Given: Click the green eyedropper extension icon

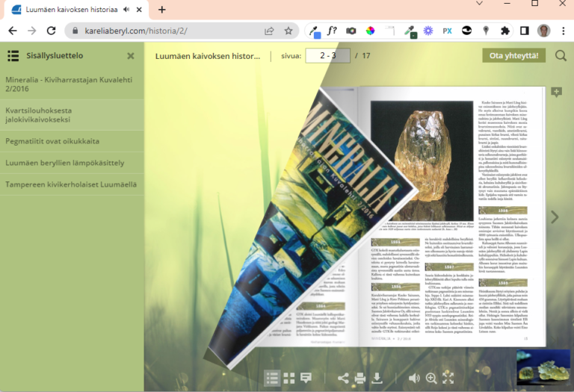Looking at the screenshot, I should (411, 32).
